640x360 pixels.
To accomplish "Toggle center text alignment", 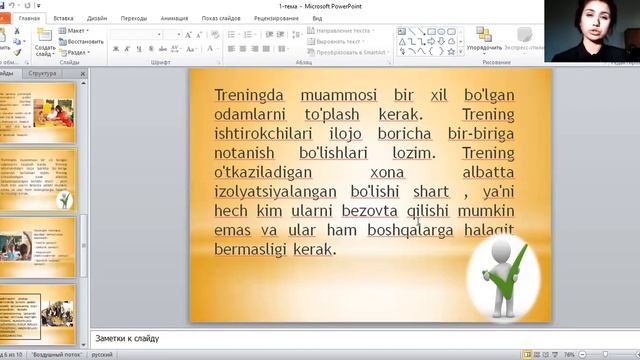I will tap(243, 49).
